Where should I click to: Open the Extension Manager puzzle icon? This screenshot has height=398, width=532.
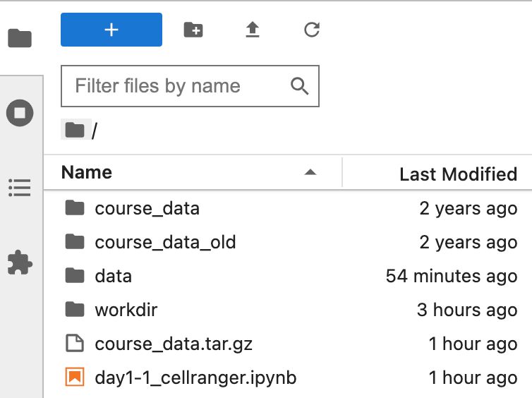[20, 263]
